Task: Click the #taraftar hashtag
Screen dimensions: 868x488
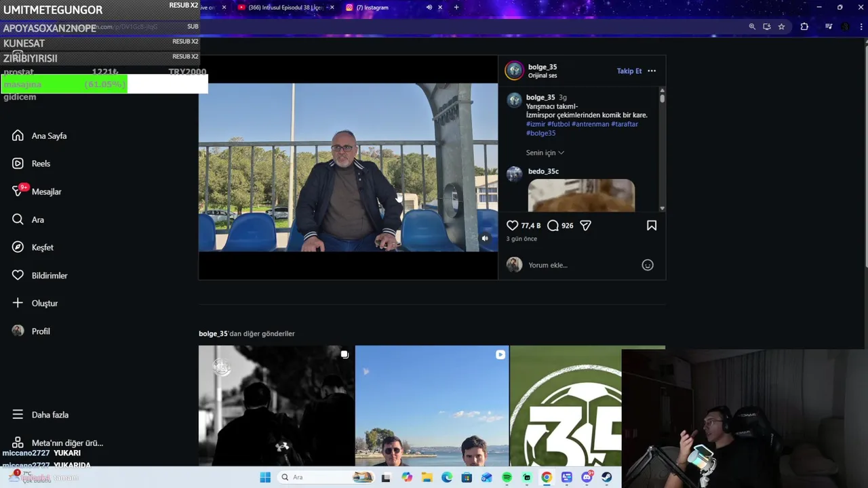Action: [x=625, y=124]
